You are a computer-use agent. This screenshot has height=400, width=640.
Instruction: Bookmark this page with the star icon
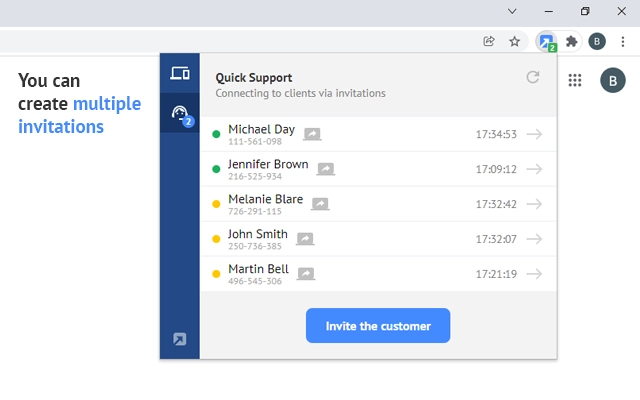pyautogui.click(x=514, y=42)
